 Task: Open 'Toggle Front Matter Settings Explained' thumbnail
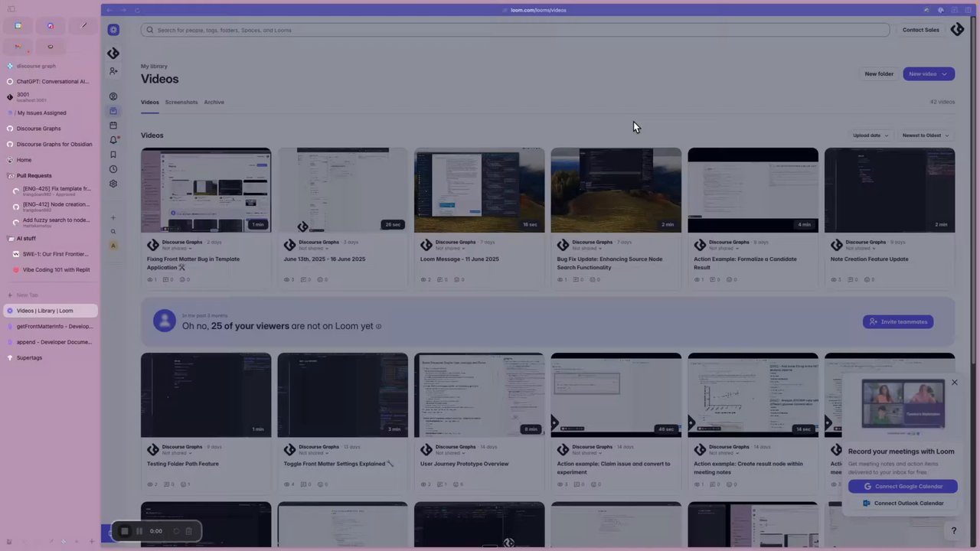(343, 395)
